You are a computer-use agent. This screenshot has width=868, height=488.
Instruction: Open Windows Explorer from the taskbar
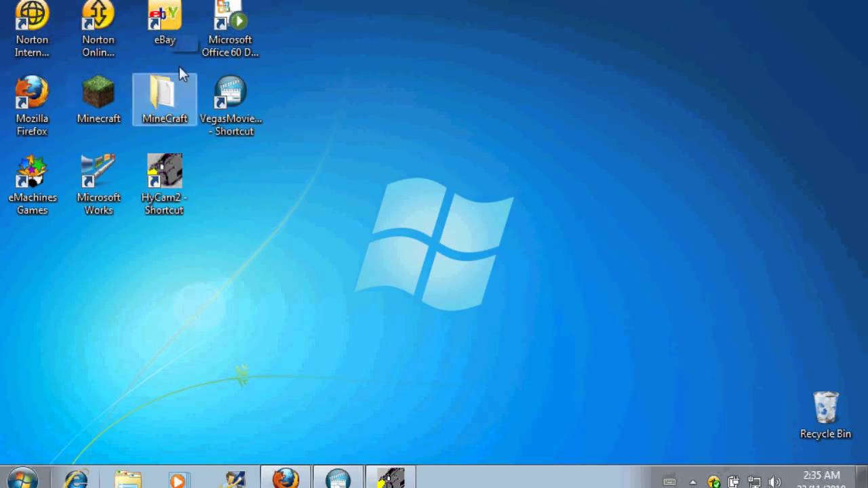pyautogui.click(x=128, y=478)
